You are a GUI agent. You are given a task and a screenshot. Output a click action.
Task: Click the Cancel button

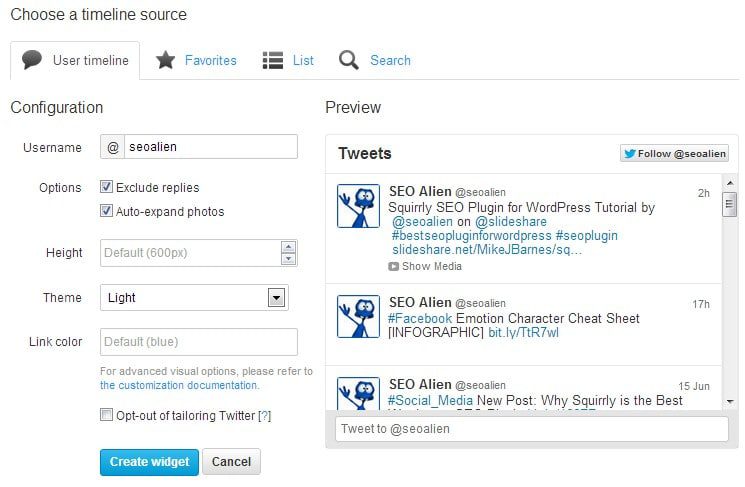tap(231, 462)
